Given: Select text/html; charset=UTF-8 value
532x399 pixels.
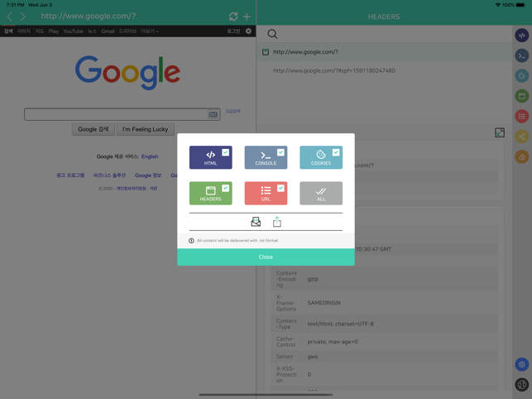Looking at the screenshot, I should (340, 324).
